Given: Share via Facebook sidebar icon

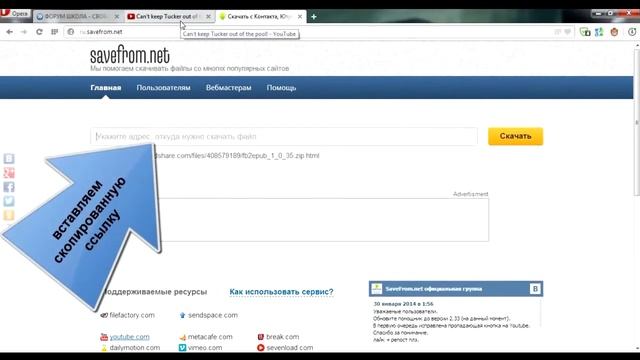Looking at the screenshot, I should pyautogui.click(x=9, y=187).
